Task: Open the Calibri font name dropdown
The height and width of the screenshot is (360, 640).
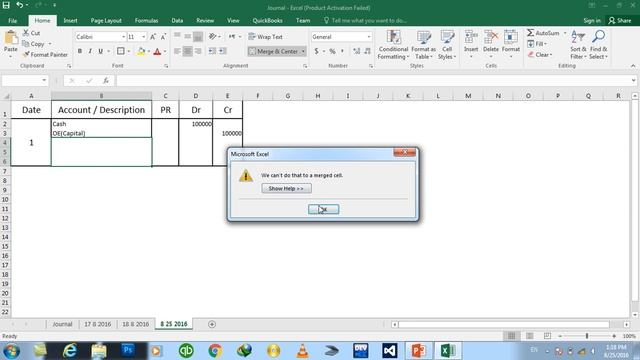Action: click(123, 37)
